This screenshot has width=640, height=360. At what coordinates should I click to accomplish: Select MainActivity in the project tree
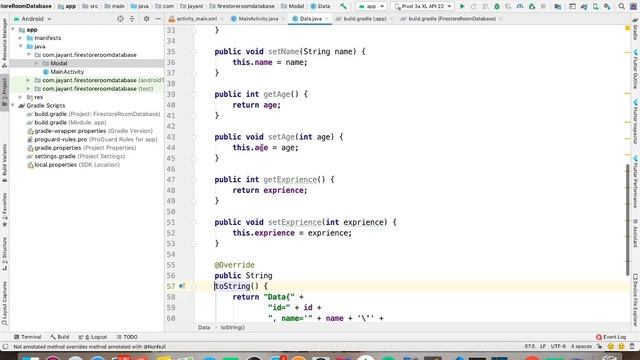click(67, 72)
